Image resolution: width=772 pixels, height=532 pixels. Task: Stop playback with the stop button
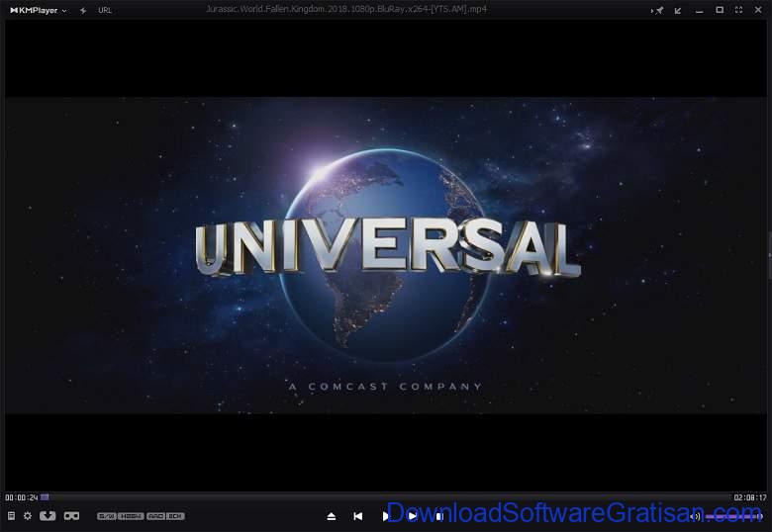pyautogui.click(x=439, y=516)
